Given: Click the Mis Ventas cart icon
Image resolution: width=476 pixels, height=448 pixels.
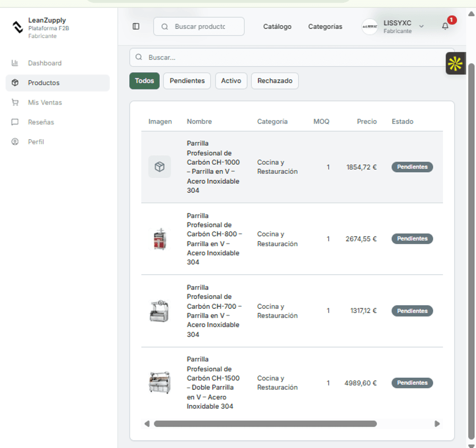Looking at the screenshot, I should [15, 102].
